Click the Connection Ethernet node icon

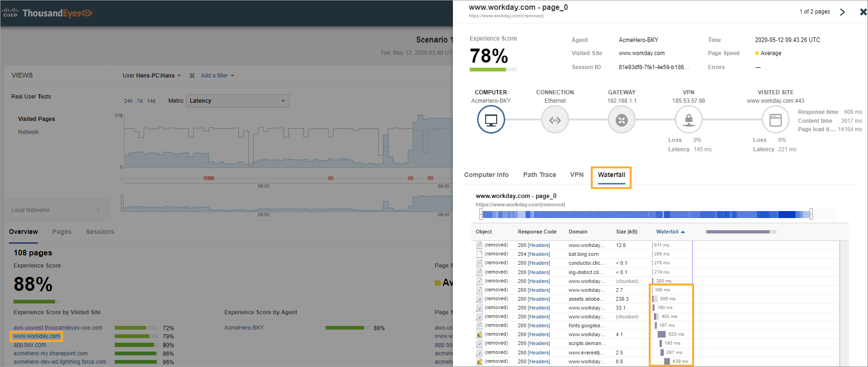coord(555,120)
